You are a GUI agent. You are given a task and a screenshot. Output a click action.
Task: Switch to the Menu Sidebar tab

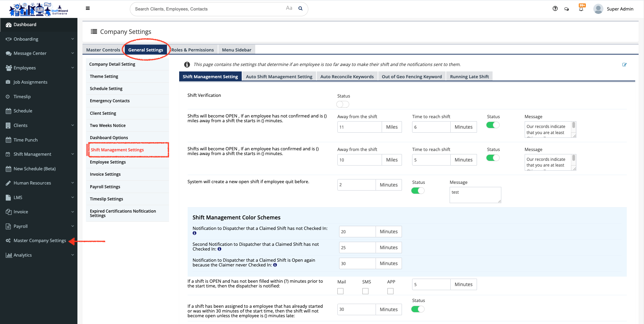click(237, 50)
